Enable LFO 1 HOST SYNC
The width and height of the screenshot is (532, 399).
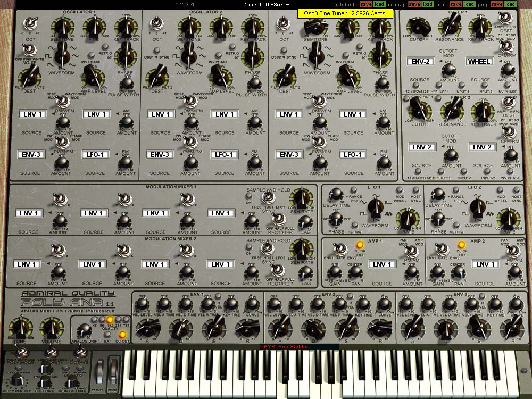[x=415, y=190]
